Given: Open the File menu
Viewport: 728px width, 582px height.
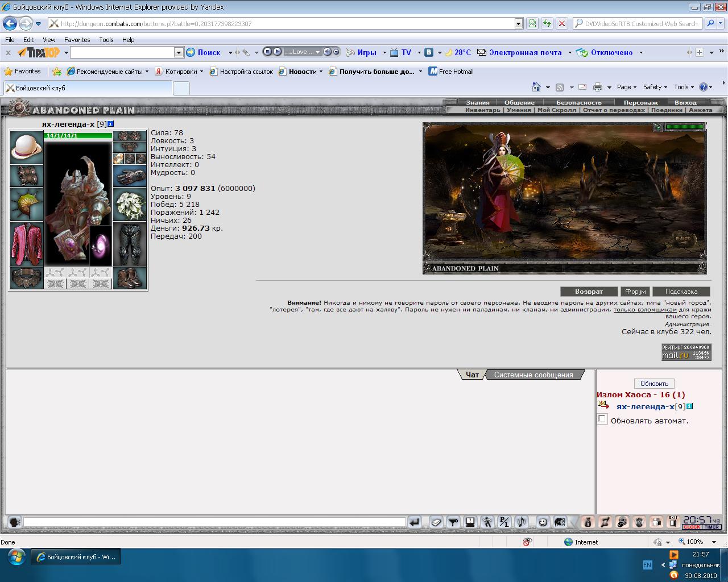Looking at the screenshot, I should click(x=10, y=40).
